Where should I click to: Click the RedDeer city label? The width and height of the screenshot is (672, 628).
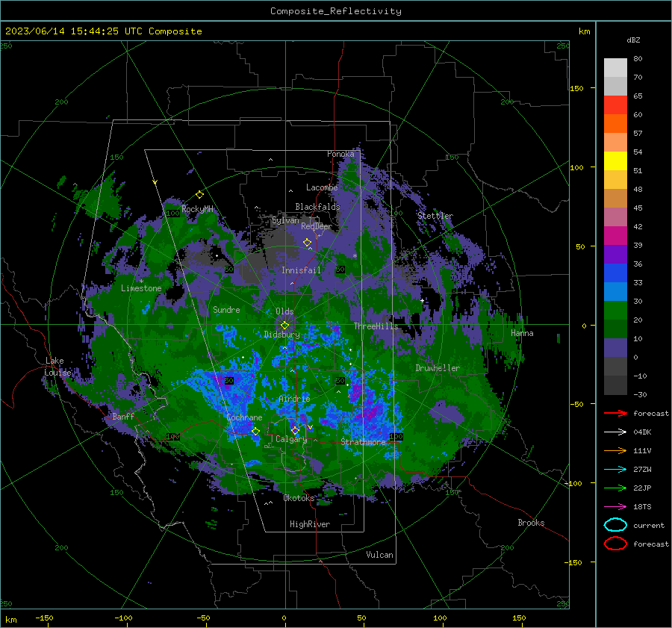(x=317, y=226)
